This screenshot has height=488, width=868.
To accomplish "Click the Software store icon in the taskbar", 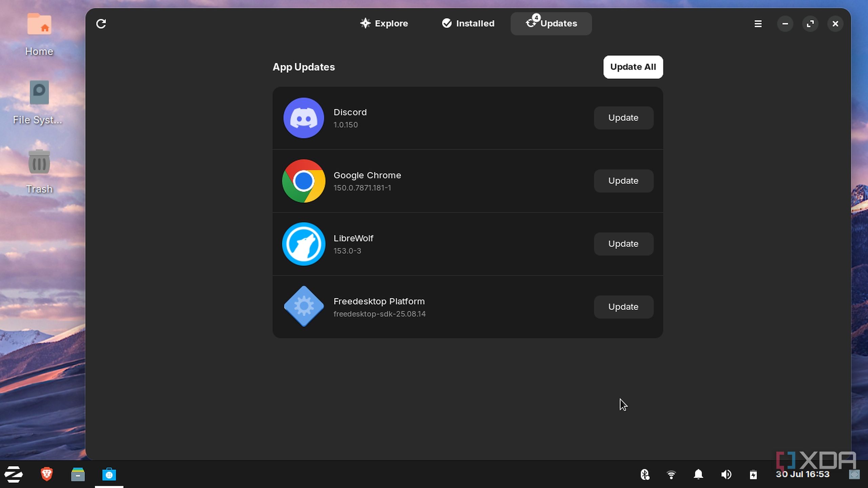I will [x=109, y=474].
